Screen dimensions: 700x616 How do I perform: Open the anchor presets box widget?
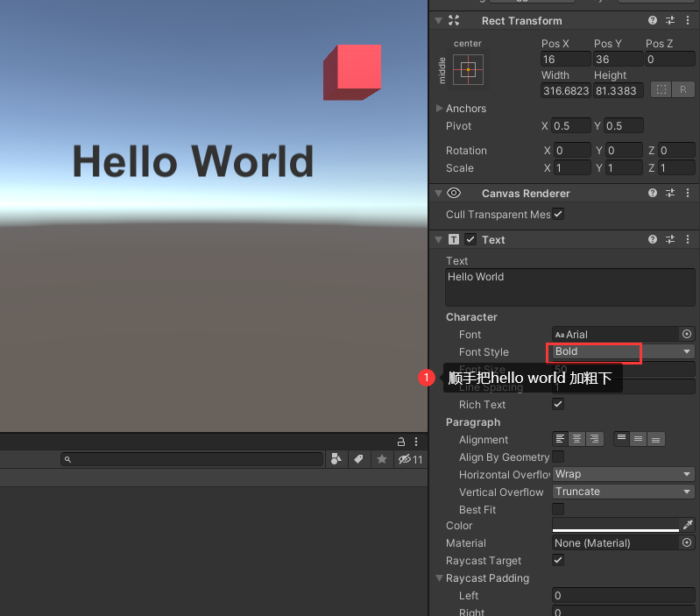click(468, 69)
